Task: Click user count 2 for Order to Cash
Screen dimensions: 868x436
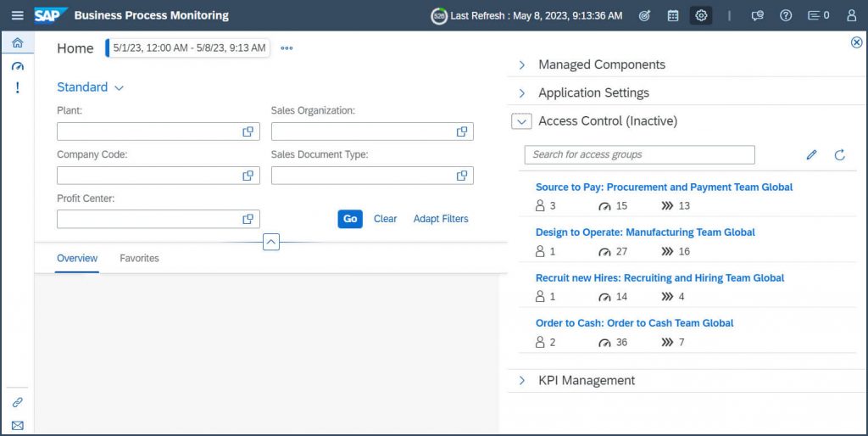Action: click(546, 343)
